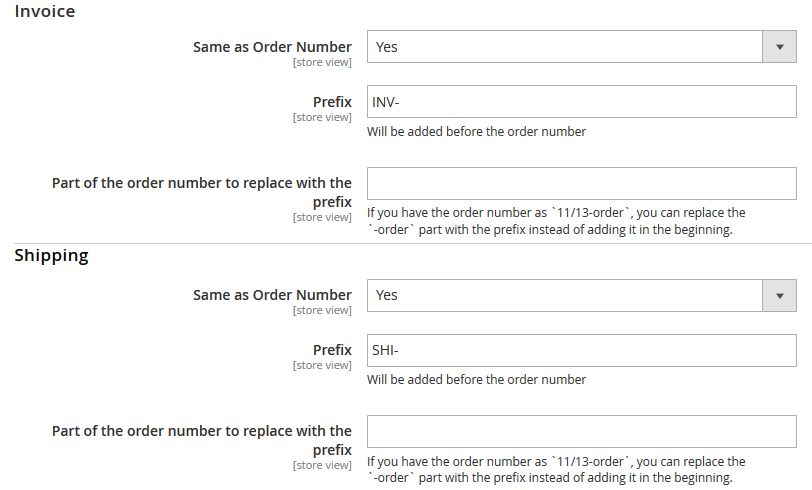Click Invoice 'Will be added before' hint text
The height and width of the screenshot is (490, 812).
(476, 131)
